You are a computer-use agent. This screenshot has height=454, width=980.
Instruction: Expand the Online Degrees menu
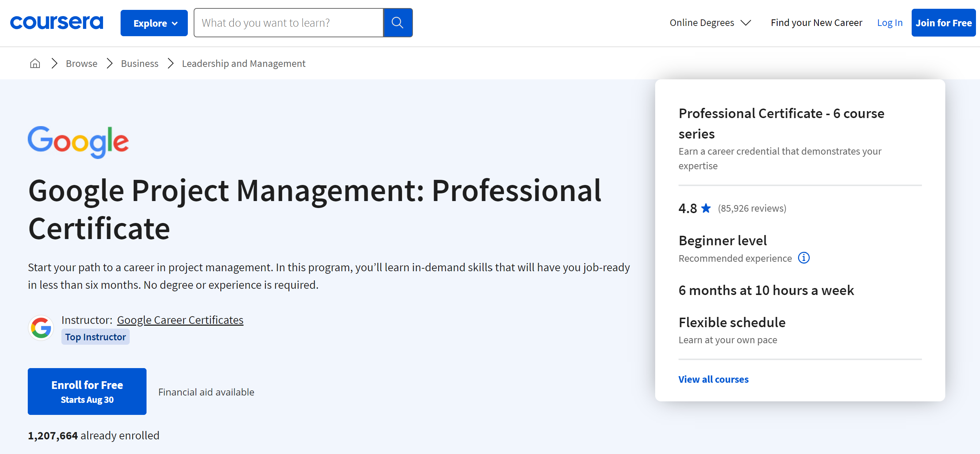click(710, 23)
